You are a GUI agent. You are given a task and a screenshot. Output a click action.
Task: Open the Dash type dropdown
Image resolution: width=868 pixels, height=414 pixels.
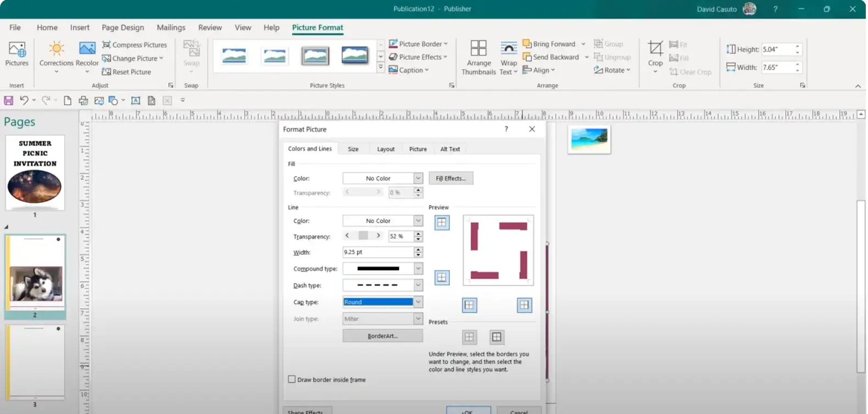(418, 286)
